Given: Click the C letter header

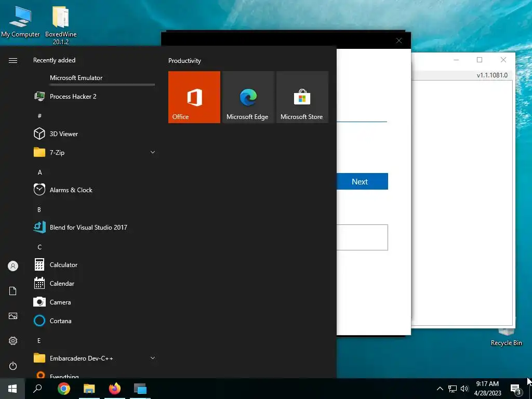Looking at the screenshot, I should click(x=39, y=247).
